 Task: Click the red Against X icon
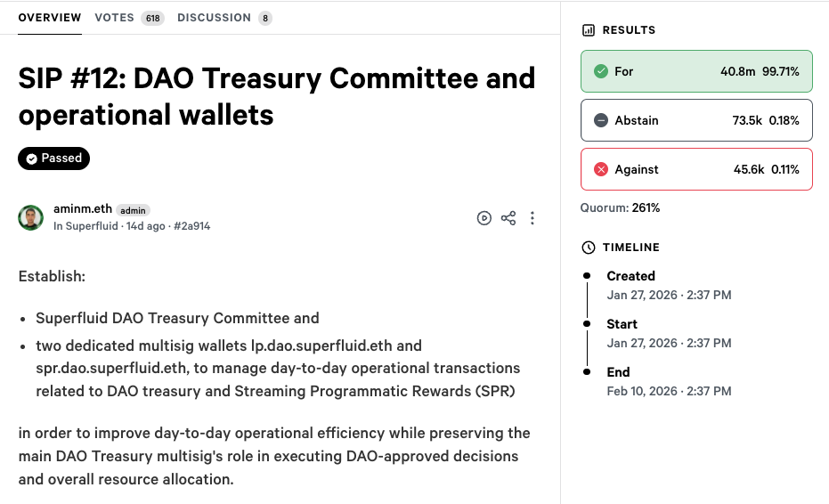pyautogui.click(x=600, y=169)
